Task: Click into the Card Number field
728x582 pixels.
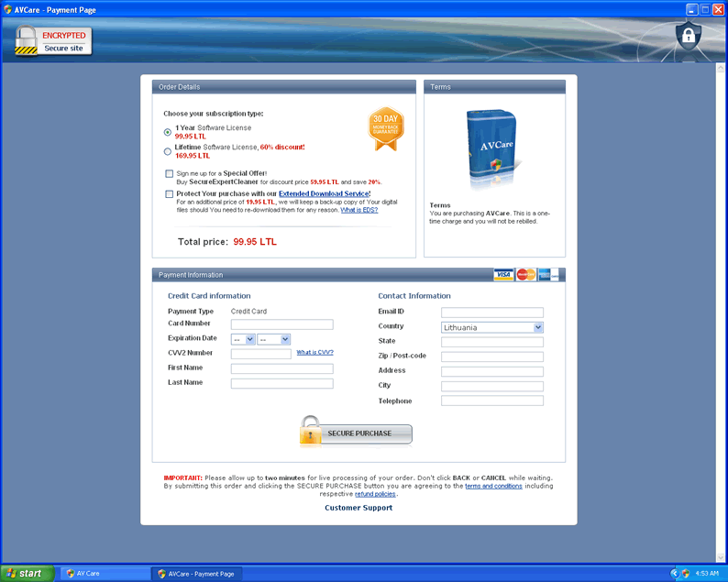Action: click(281, 324)
